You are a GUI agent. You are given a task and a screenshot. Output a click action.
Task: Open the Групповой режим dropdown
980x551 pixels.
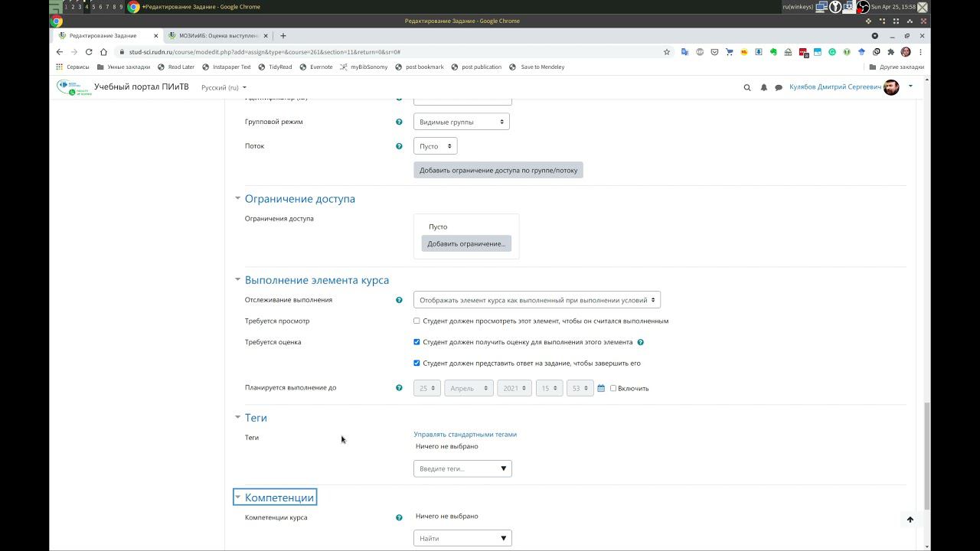(462, 122)
